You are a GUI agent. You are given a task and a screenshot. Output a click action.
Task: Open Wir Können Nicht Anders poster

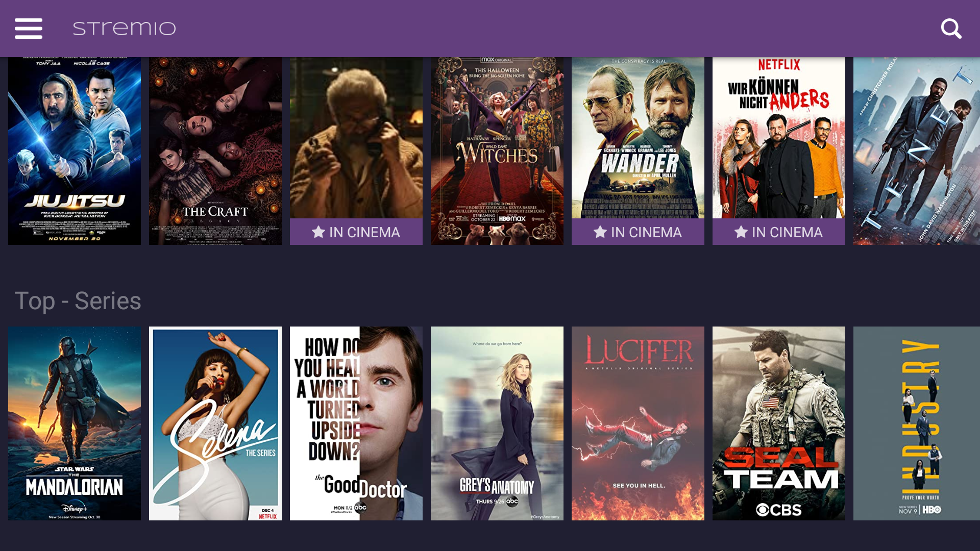point(779,138)
